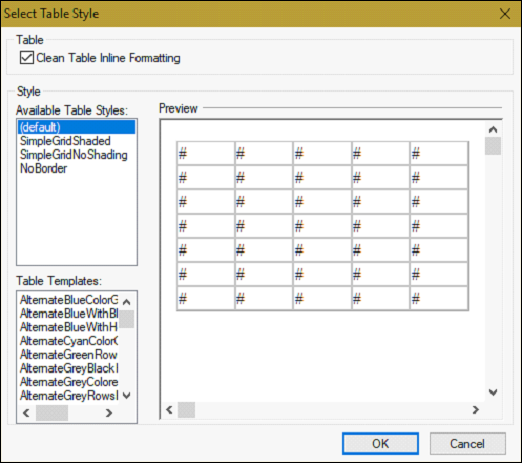The image size is (522, 463).
Task: Click the preview pane left arrow
Action: (169, 410)
